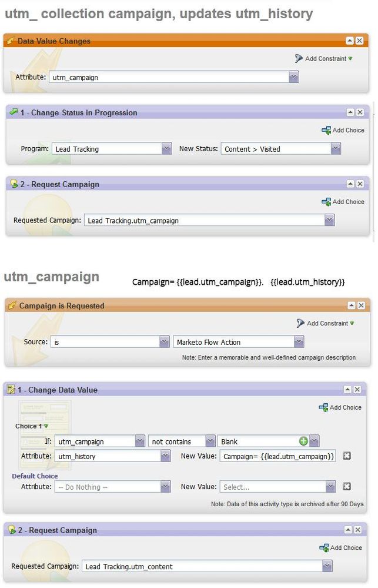The image size is (378, 588).
Task: Open Default Choice Attribute Do Nothing dropdown
Action: [165, 487]
